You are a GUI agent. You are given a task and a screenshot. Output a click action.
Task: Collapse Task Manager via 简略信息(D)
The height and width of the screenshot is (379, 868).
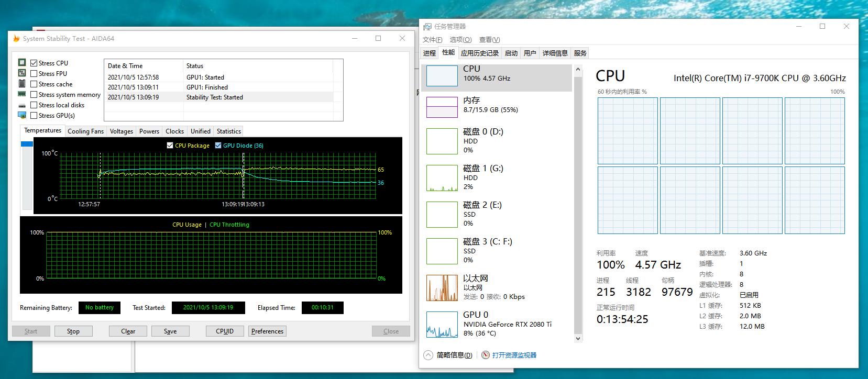(x=454, y=355)
